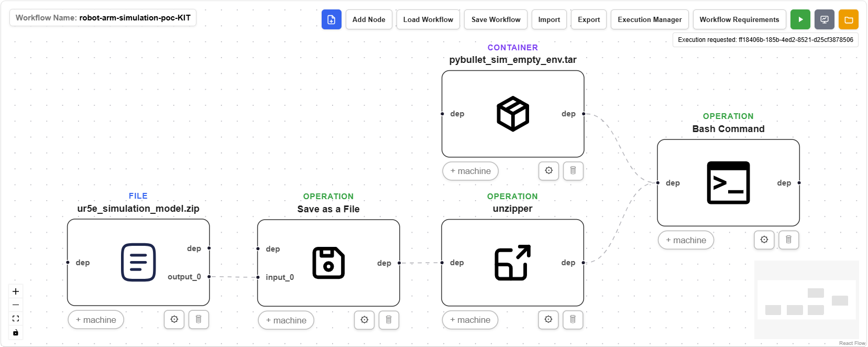This screenshot has width=868, height=347.
Task: Click the output_0 handle on ur5e file node
Action: 209,276
